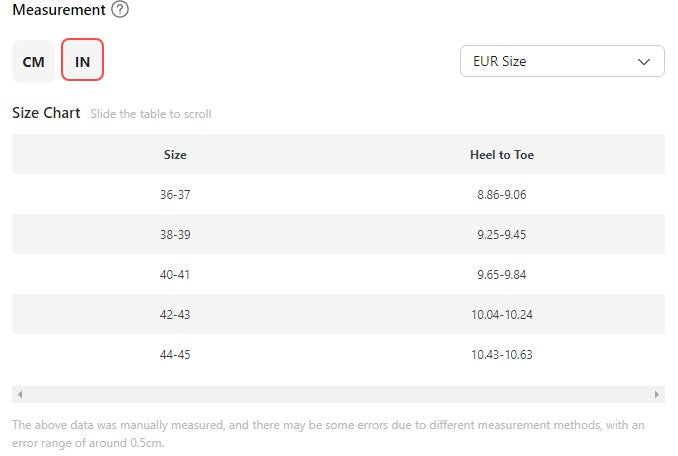Select the 36-37 size cell
Viewport: 678px width, 456px height.
click(175, 195)
